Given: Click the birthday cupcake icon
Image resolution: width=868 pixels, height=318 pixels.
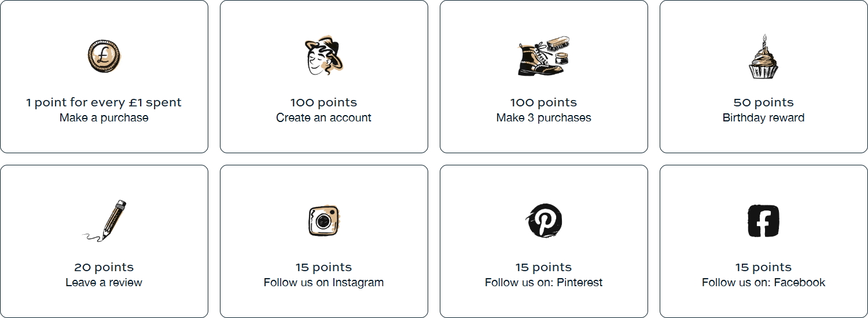Looking at the screenshot, I should 763,56.
